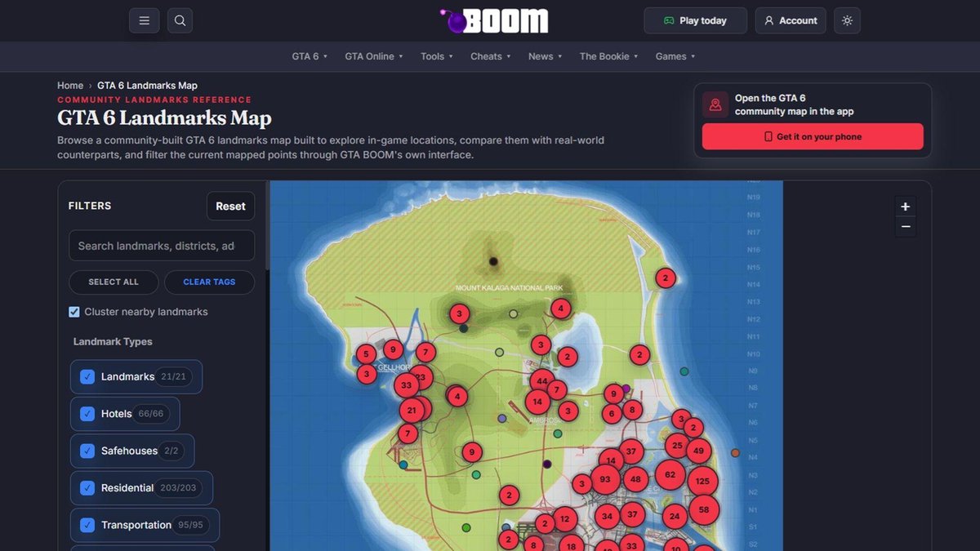
Task: Open the cluster marker labeled 125
Action: point(702,482)
